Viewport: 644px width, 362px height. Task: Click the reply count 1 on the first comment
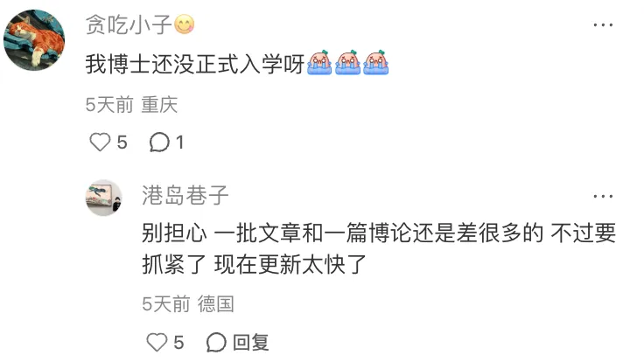179,143
